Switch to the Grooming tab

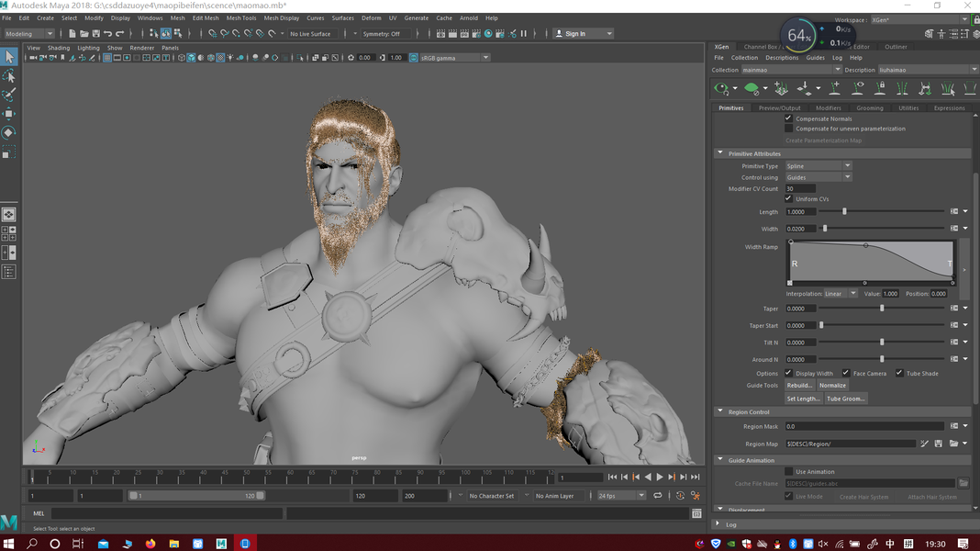tap(869, 108)
